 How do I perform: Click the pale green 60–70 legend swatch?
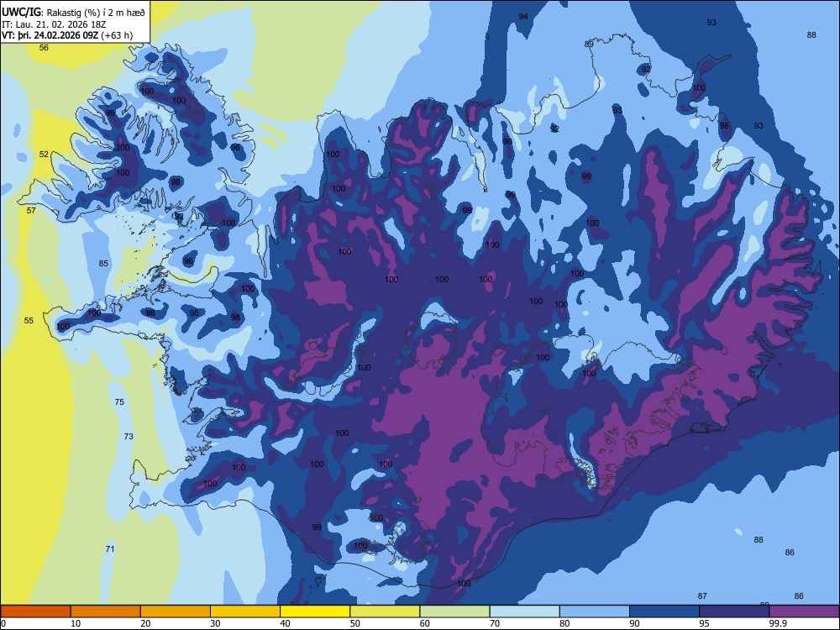[x=454, y=612]
